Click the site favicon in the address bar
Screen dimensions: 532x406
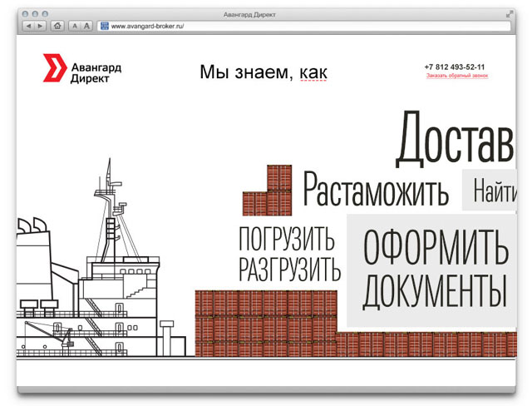click(x=105, y=26)
